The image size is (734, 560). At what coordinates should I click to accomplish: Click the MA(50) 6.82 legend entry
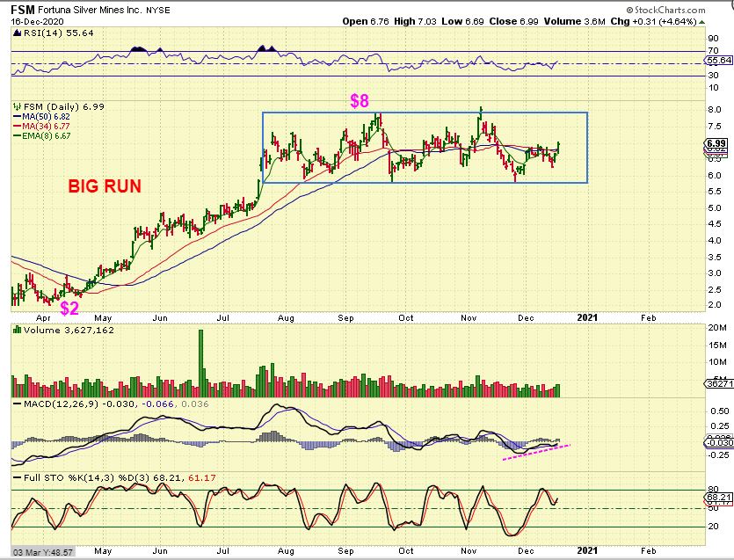[x=41, y=117]
